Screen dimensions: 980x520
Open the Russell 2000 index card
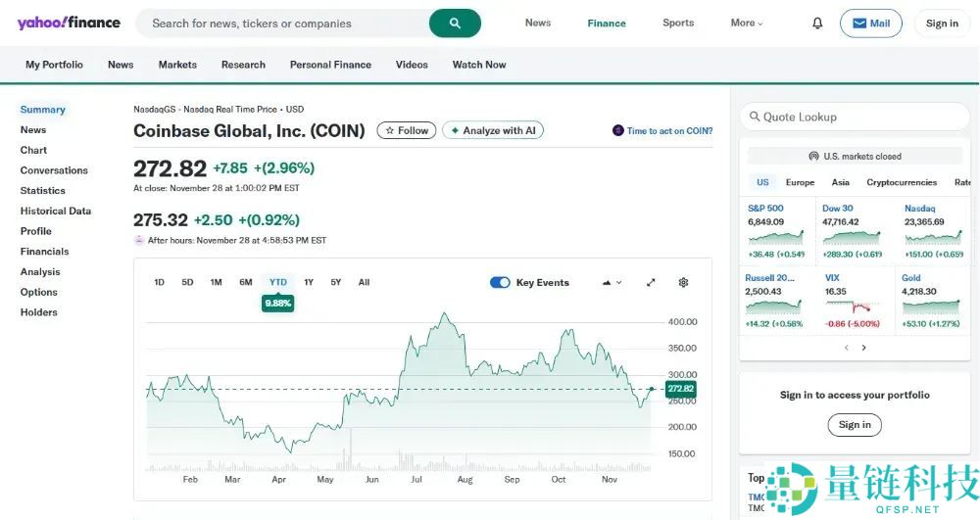pos(775,301)
